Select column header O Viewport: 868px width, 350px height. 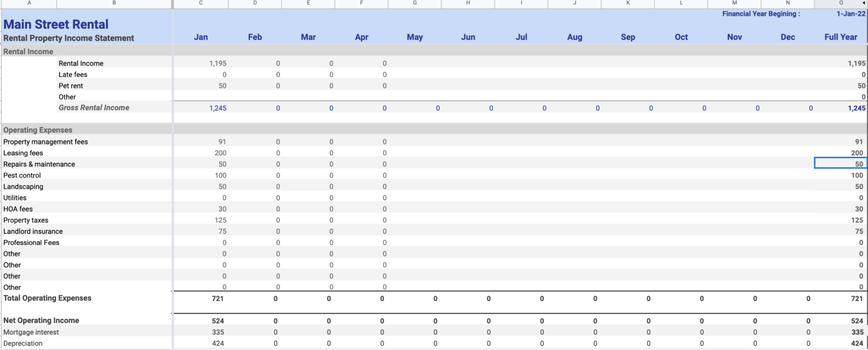[841, 3]
